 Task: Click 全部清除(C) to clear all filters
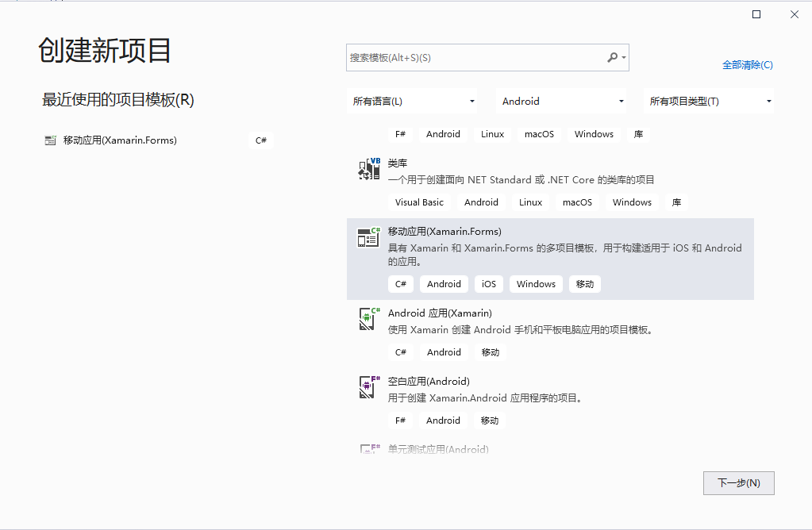pos(747,65)
